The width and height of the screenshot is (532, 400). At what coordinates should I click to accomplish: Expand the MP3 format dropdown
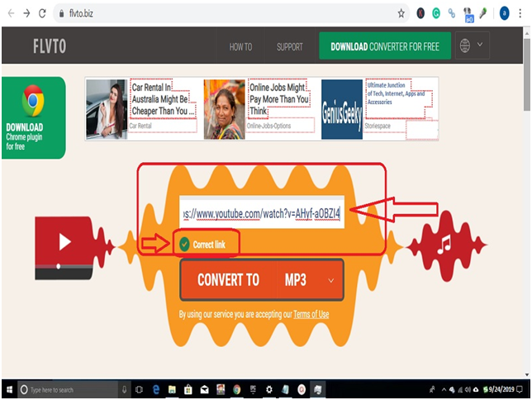(310, 280)
